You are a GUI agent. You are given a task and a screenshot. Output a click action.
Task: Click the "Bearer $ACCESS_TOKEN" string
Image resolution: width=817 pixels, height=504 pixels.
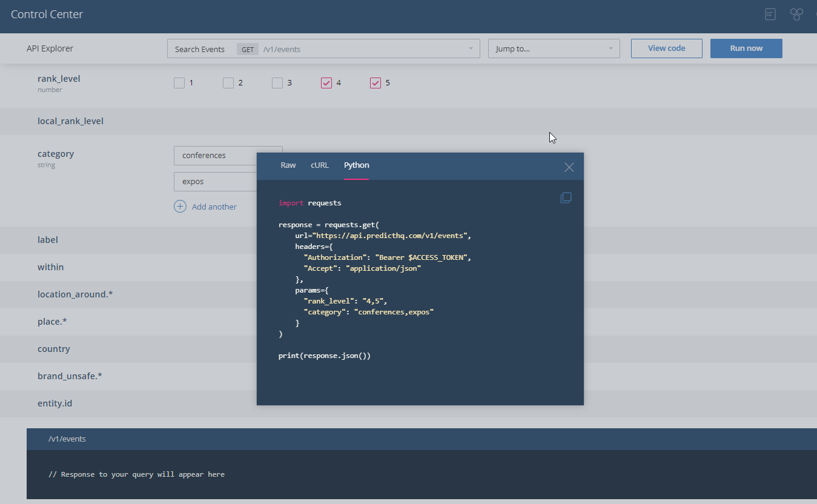point(422,257)
